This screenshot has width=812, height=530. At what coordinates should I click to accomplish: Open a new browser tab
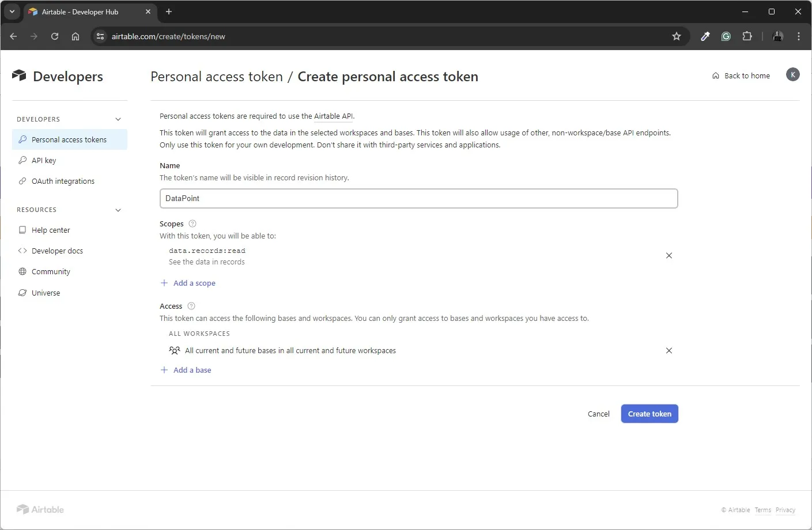(x=169, y=12)
